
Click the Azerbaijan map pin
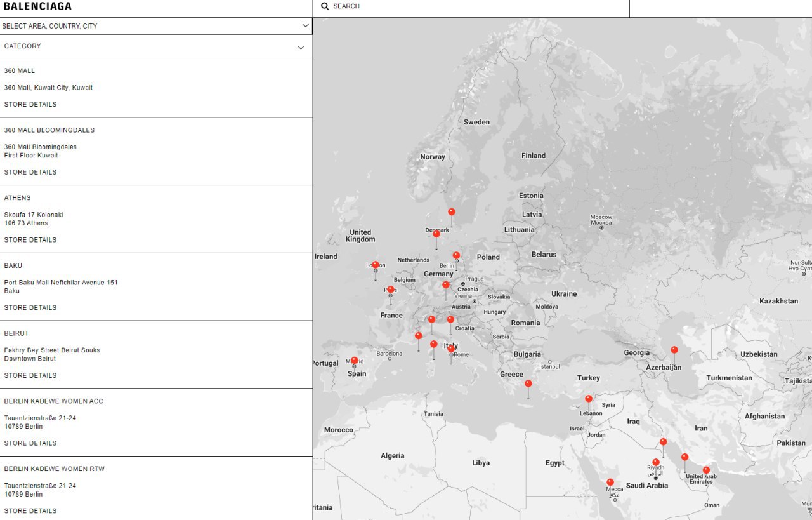[674, 350]
